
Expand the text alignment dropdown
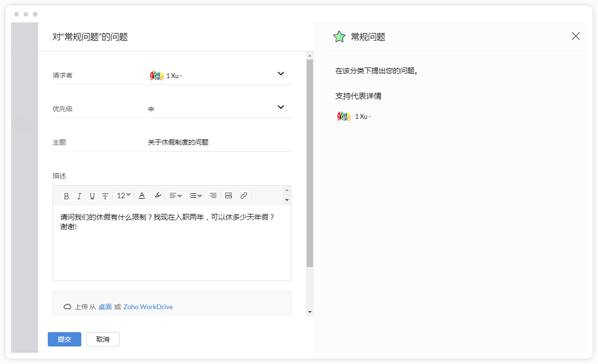176,196
